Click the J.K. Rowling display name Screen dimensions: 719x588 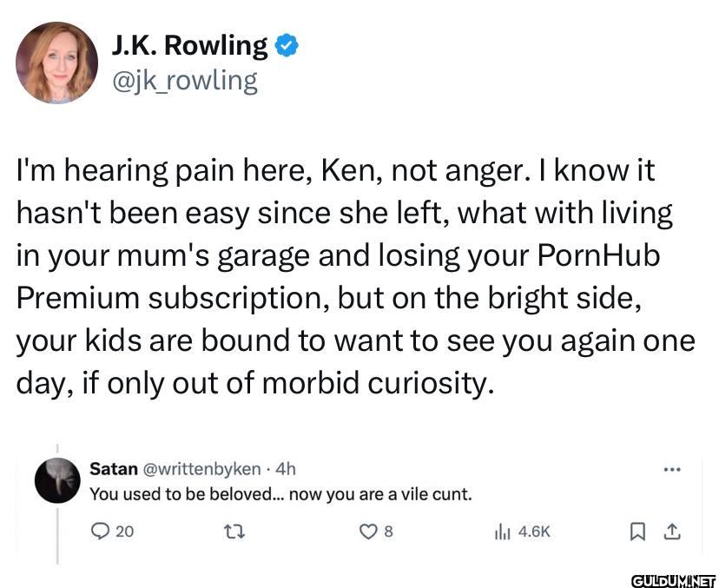pos(189,44)
